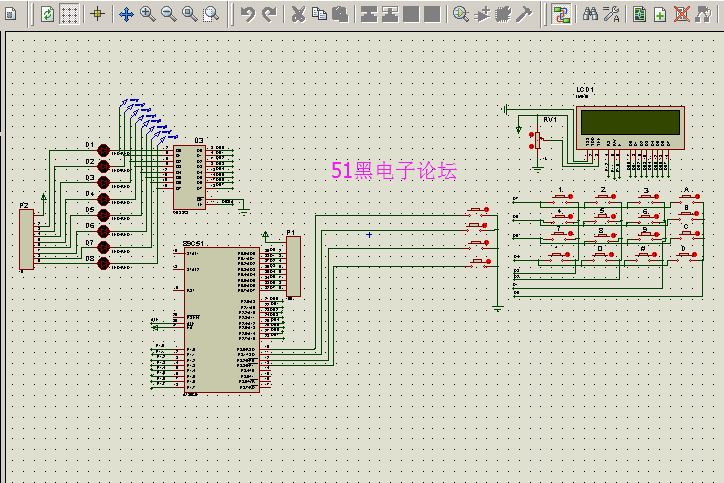Click the 89C51 text label
Screen dimensions: 724x483
[x=193, y=243]
